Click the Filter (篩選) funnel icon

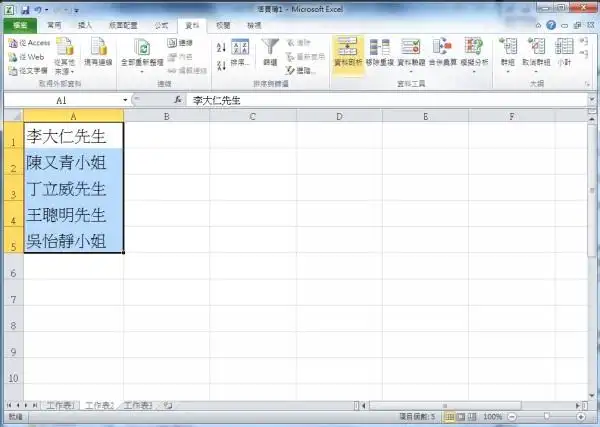point(270,50)
